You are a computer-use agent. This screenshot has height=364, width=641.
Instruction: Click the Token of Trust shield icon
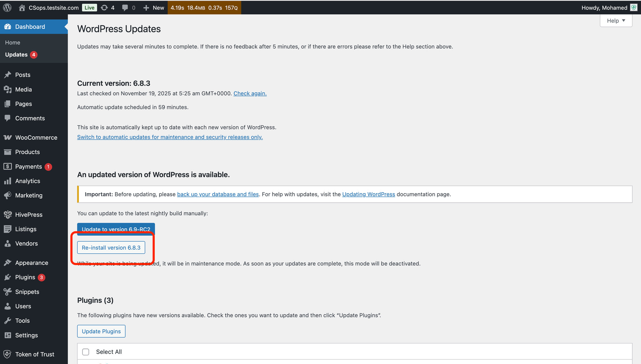[x=8, y=354]
